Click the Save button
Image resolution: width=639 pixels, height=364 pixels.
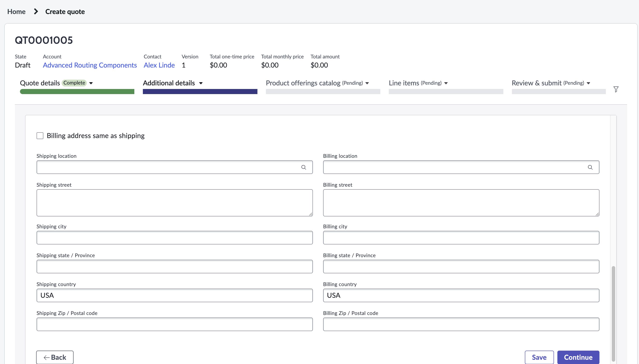[x=539, y=357]
